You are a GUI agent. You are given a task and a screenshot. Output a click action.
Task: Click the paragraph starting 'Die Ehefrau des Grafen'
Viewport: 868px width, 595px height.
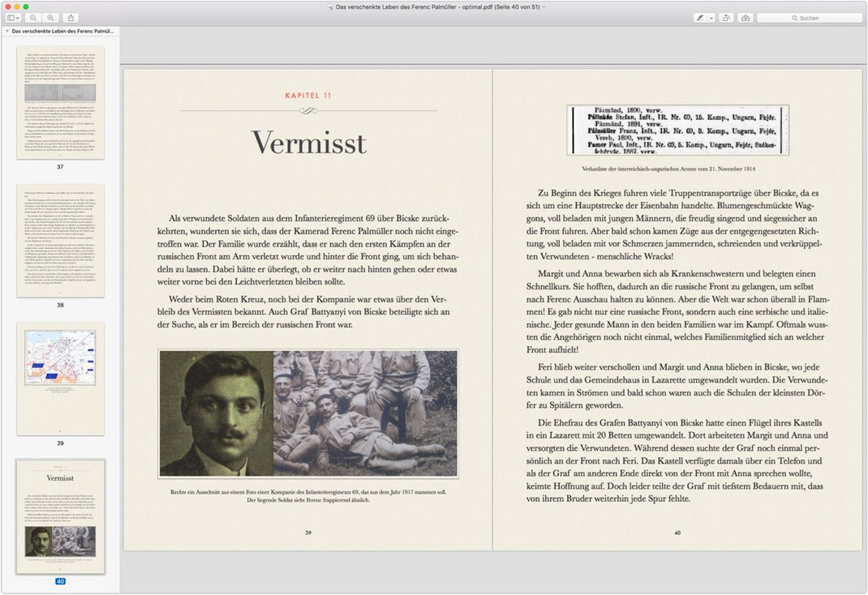[677, 460]
